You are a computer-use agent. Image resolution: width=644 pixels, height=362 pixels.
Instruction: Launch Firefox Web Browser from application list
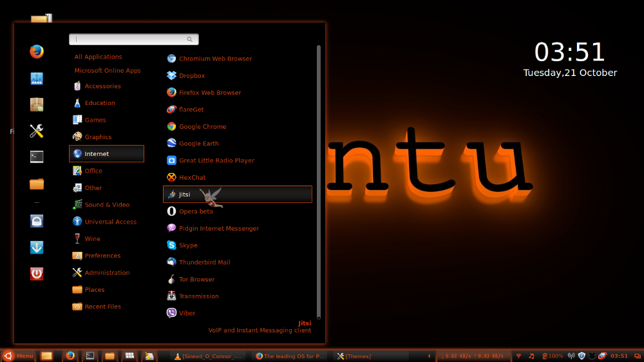[238, 93]
